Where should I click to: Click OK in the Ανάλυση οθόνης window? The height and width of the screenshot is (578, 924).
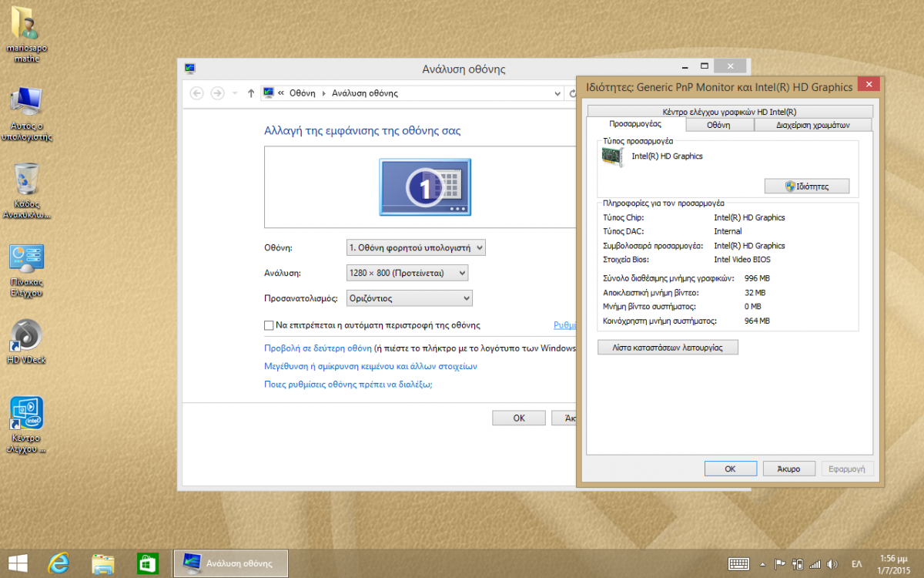pos(519,418)
